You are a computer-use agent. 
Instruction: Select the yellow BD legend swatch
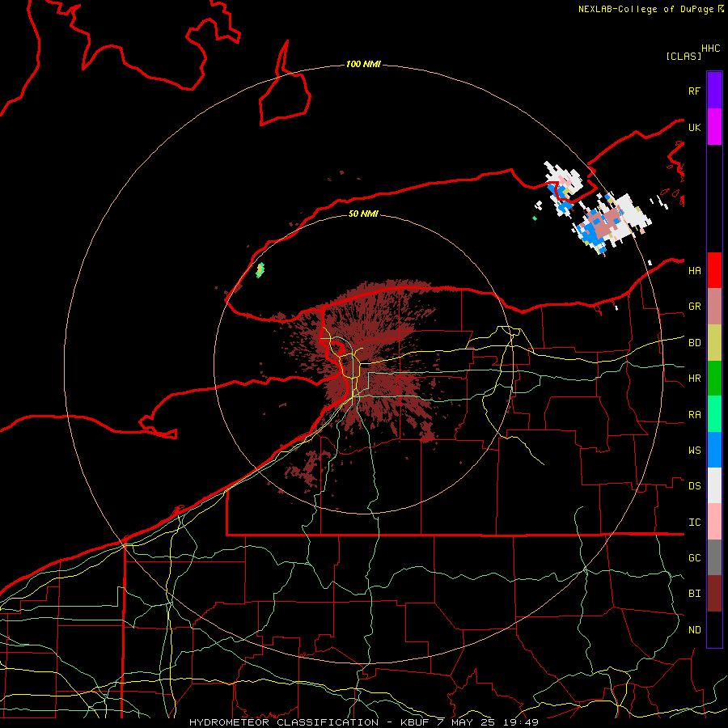[x=714, y=343]
